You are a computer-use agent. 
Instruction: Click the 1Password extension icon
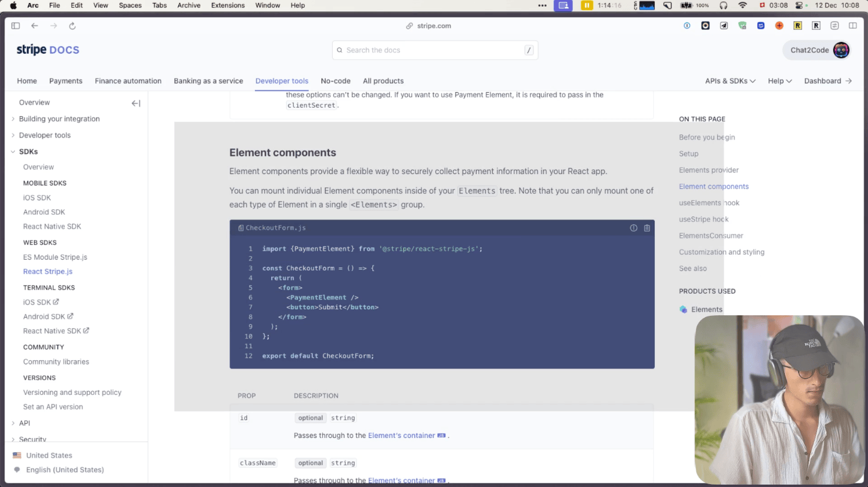(x=687, y=26)
